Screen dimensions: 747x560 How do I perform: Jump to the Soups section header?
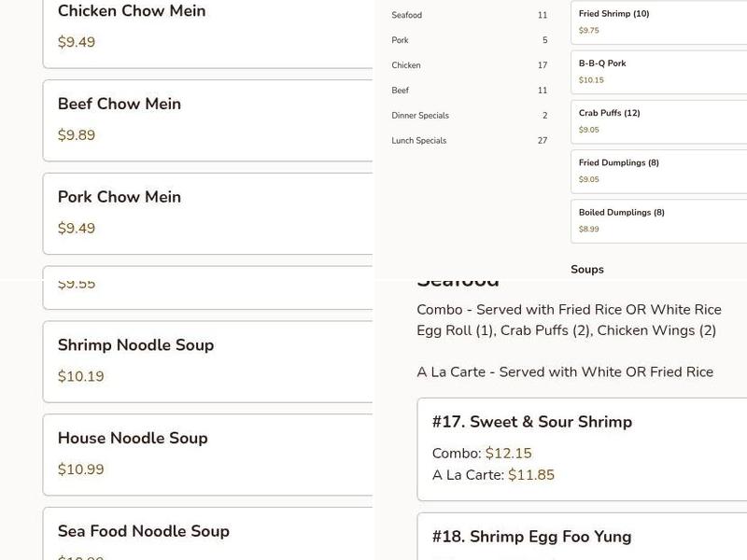pyautogui.click(x=587, y=269)
